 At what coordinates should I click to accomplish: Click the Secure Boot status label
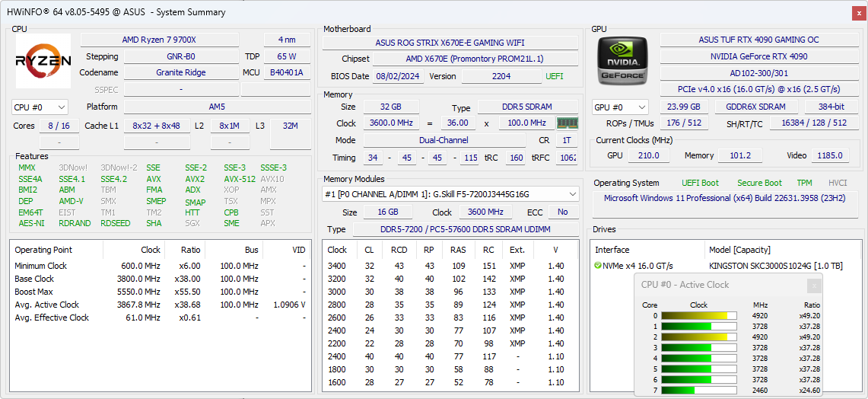(759, 183)
